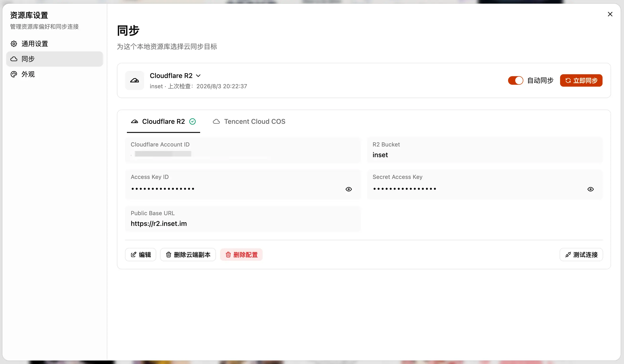Image resolution: width=624 pixels, height=364 pixels.
Task: Click the Secret Access Key masked field
Action: [485, 184]
